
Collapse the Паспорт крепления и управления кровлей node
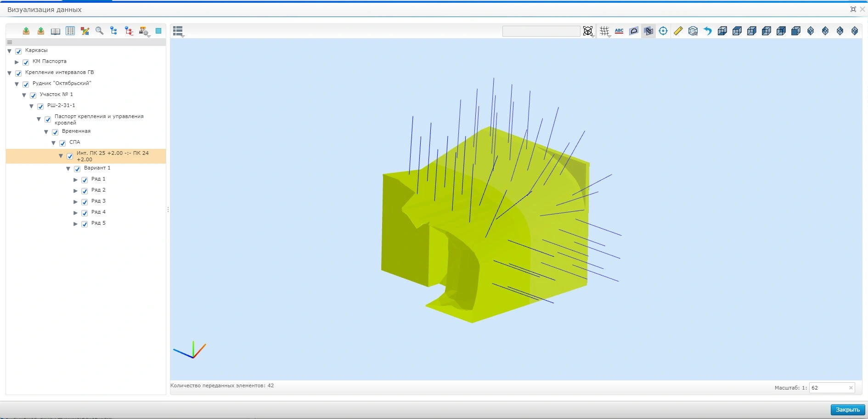[x=39, y=119]
